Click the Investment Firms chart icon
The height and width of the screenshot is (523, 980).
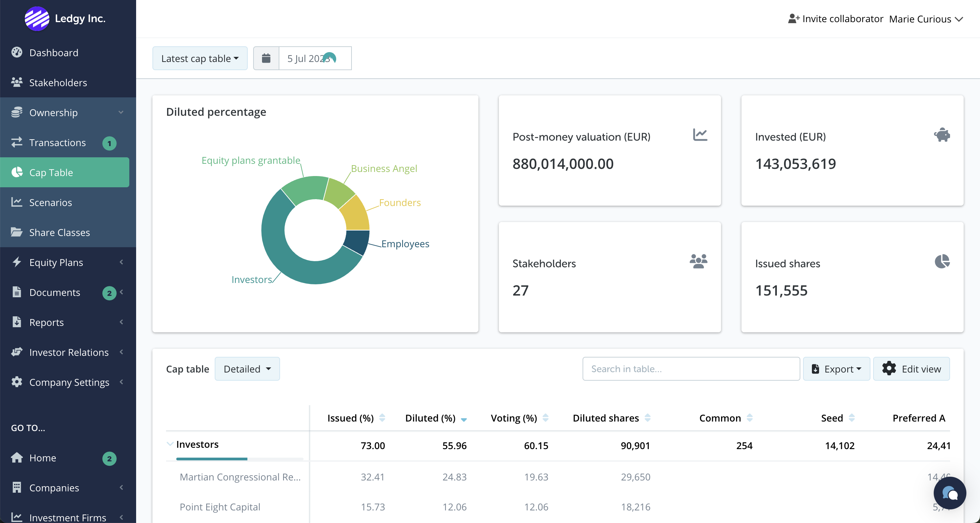[x=17, y=517]
